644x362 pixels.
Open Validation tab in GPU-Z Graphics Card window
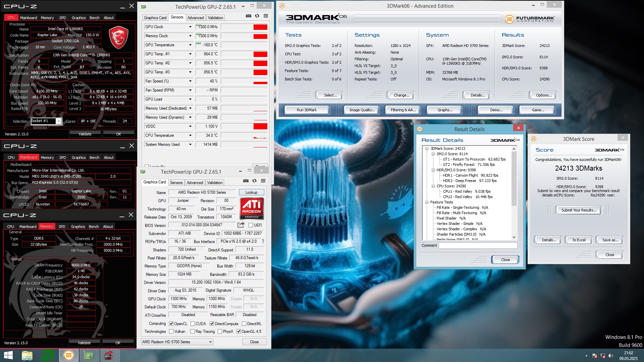pos(215,183)
